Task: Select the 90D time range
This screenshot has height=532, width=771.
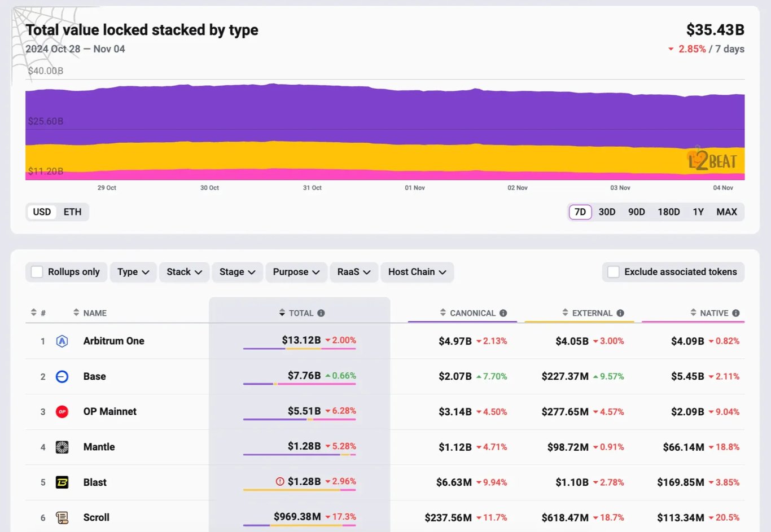Action: 637,212
